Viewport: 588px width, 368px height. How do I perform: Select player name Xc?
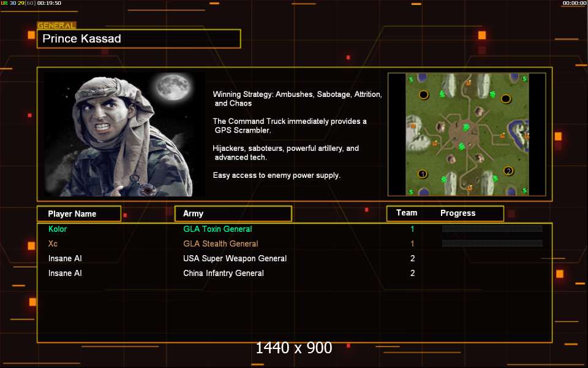(x=53, y=243)
